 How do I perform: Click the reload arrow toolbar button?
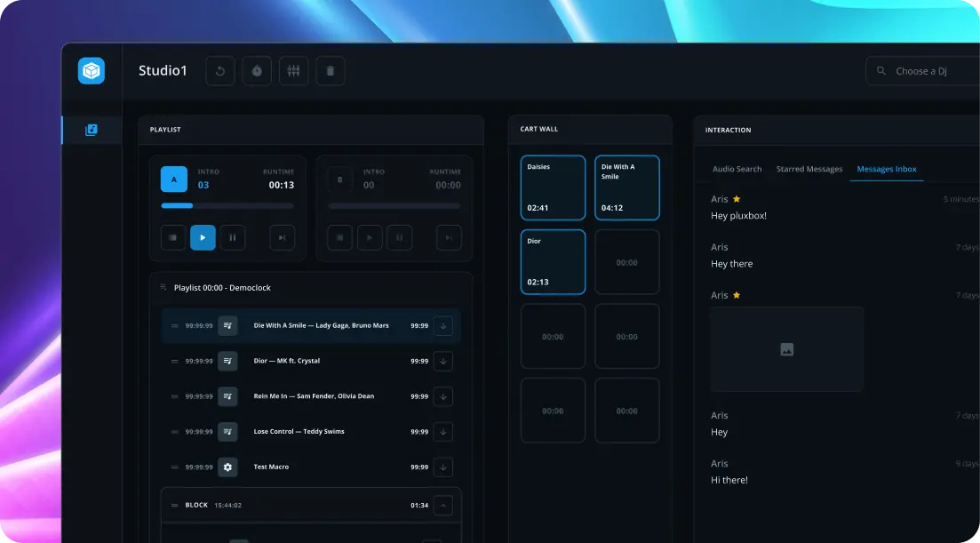220,71
